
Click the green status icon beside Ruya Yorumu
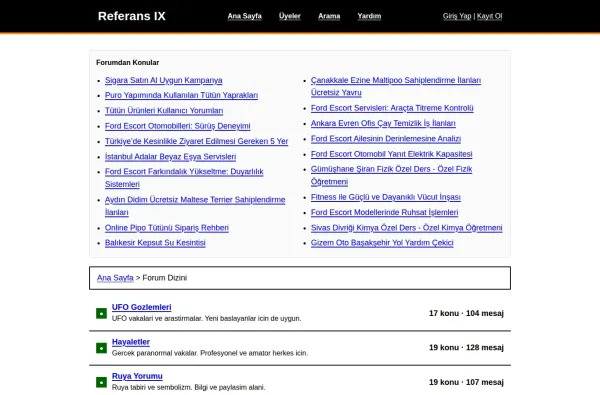tap(101, 382)
